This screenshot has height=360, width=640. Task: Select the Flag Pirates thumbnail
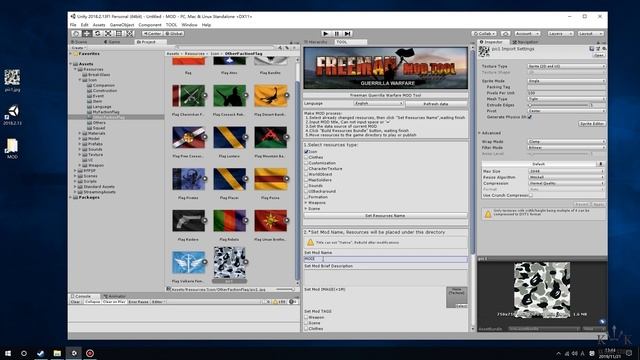pyautogui.click(x=189, y=179)
